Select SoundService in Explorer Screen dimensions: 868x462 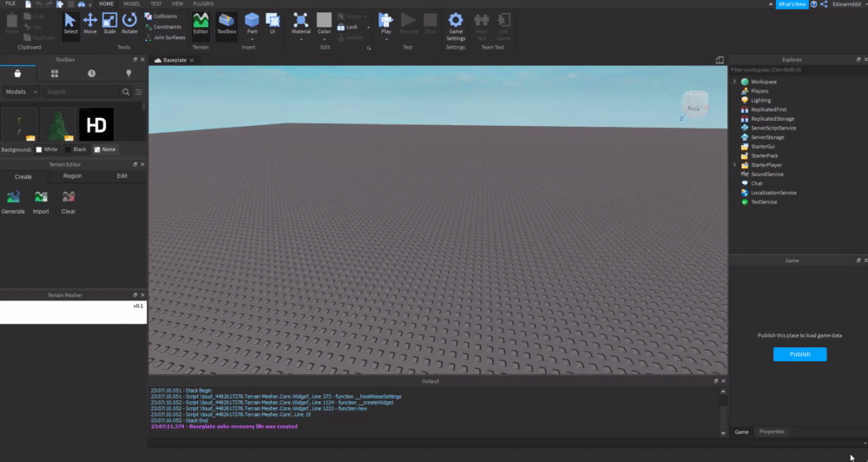(x=766, y=175)
